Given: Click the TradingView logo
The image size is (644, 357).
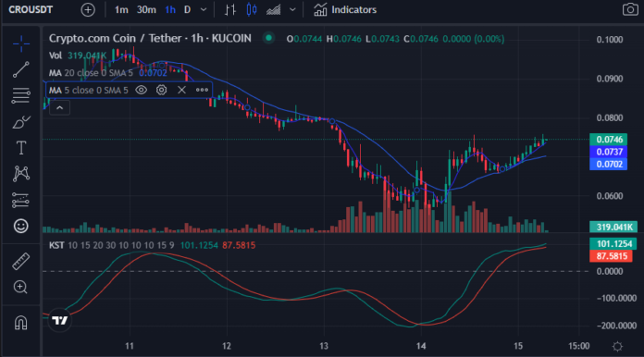Looking at the screenshot, I should click(59, 320).
